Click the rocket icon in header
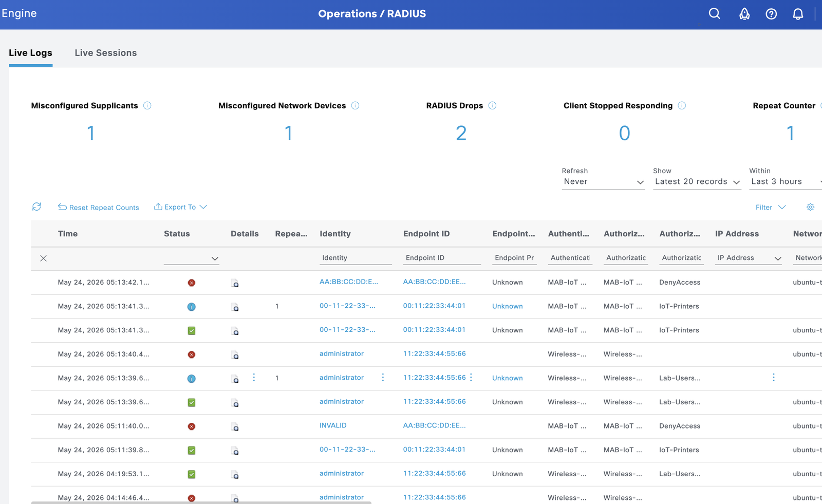The image size is (822, 504). pyautogui.click(x=744, y=14)
